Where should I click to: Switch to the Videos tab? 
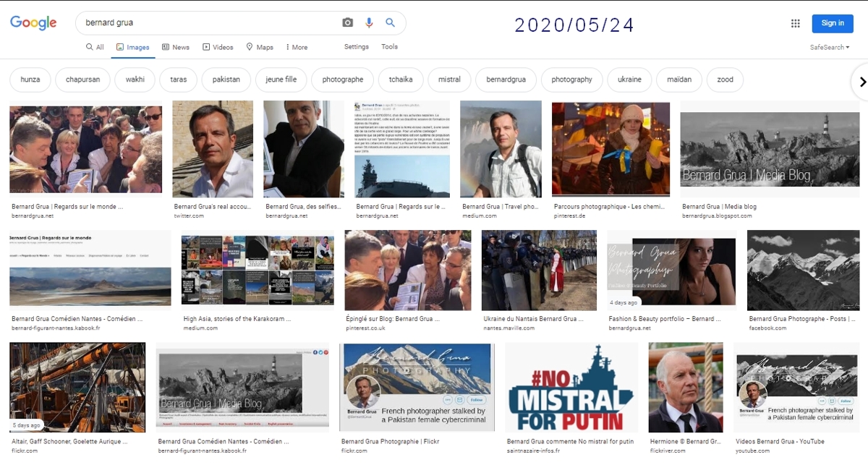pos(218,47)
